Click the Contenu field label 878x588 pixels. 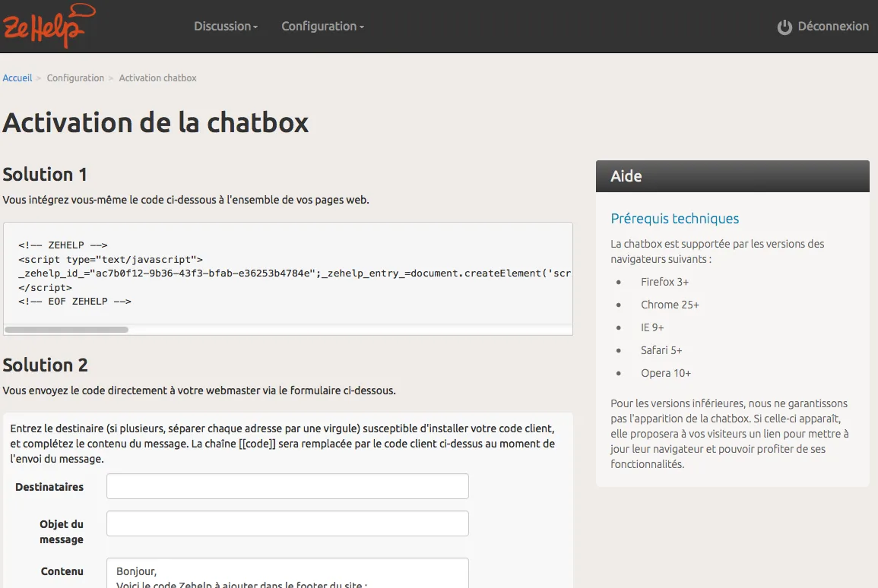62,571
